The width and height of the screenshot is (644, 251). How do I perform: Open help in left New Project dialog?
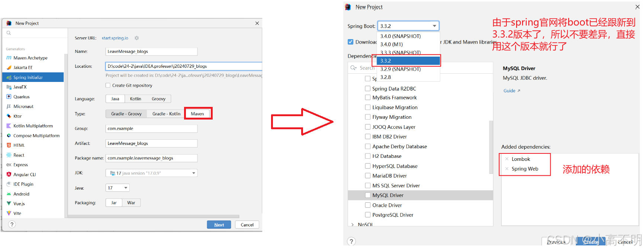click(x=12, y=224)
